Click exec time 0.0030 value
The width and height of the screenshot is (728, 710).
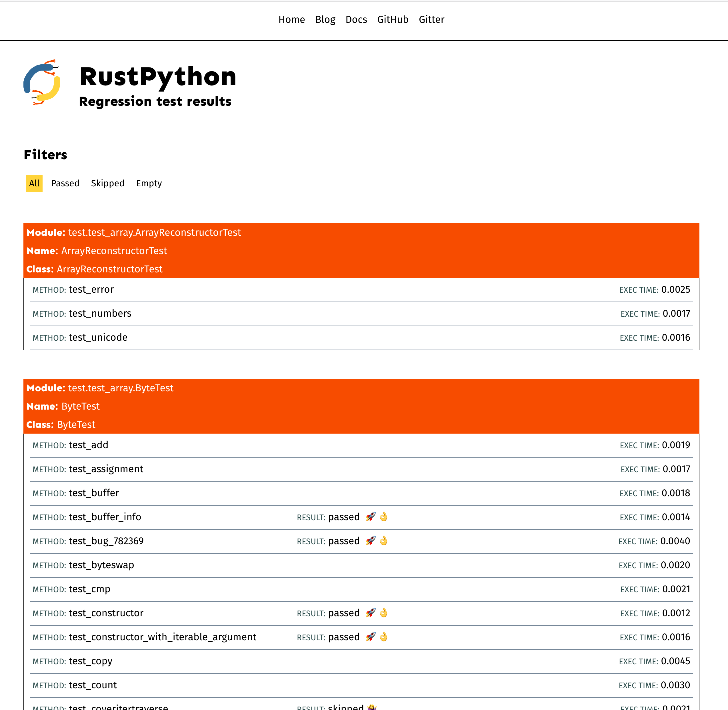coord(675,685)
